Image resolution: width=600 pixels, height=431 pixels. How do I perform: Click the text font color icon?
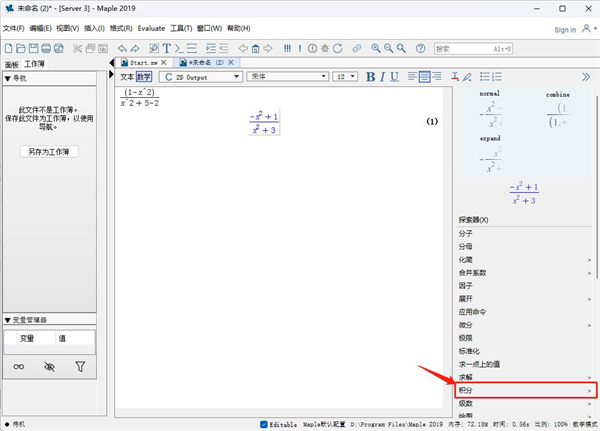pyautogui.click(x=454, y=76)
